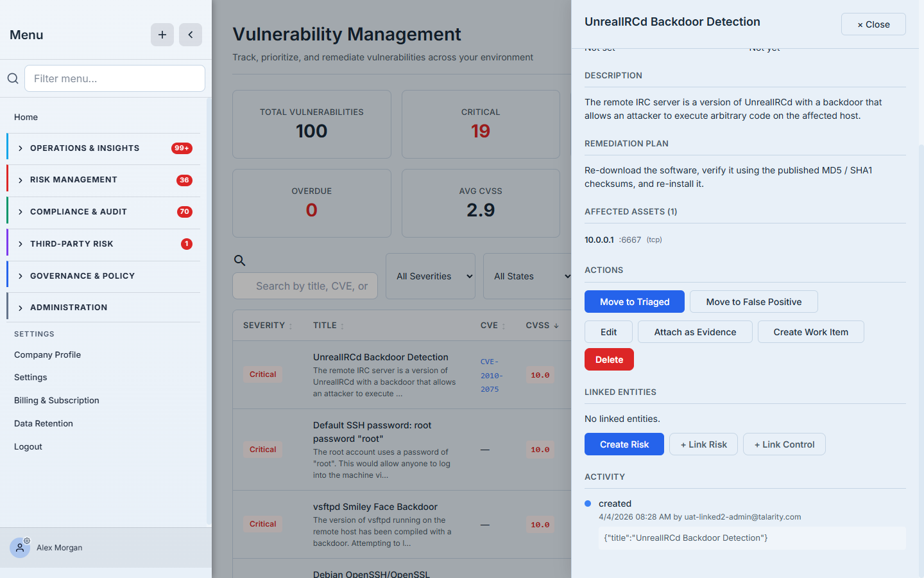This screenshot has height=578, width=924.
Task: Click the Overdue 0 stat card
Action: (x=312, y=203)
